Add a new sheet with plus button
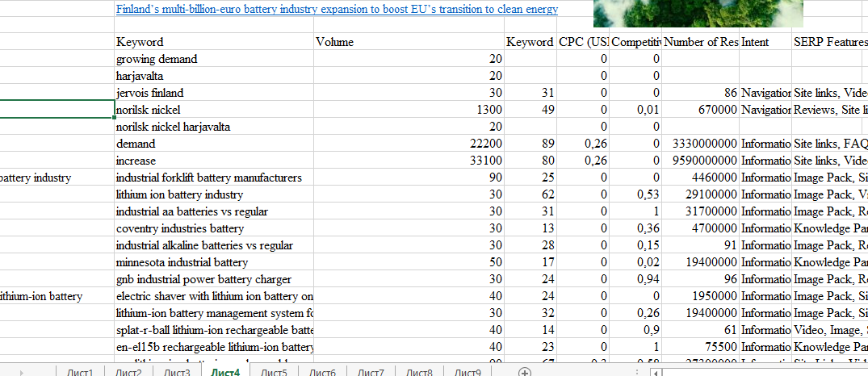 point(524,372)
